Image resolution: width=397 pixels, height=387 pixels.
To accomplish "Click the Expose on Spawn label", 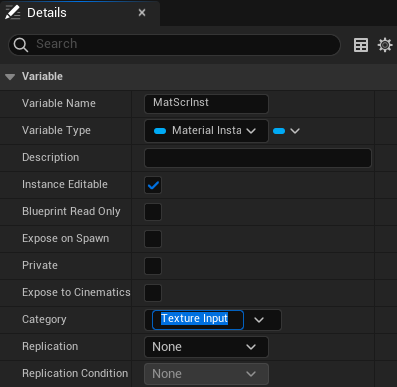I will [65, 239].
